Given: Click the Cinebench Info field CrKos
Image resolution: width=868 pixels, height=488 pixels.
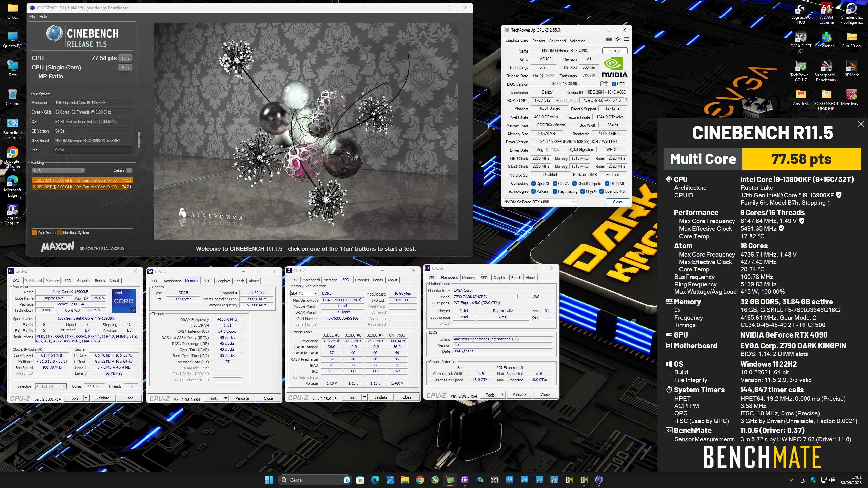Looking at the screenshot, I should (x=93, y=150).
